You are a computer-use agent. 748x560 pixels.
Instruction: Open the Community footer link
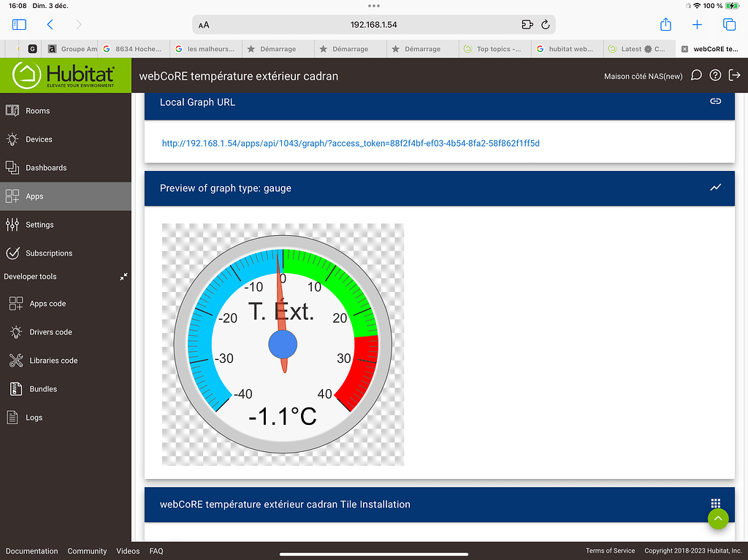[x=87, y=551]
